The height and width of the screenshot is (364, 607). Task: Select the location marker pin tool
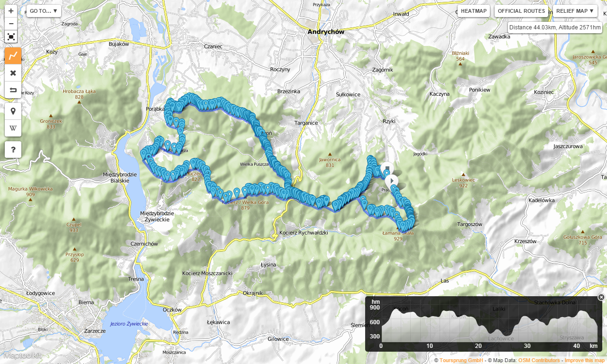13,111
